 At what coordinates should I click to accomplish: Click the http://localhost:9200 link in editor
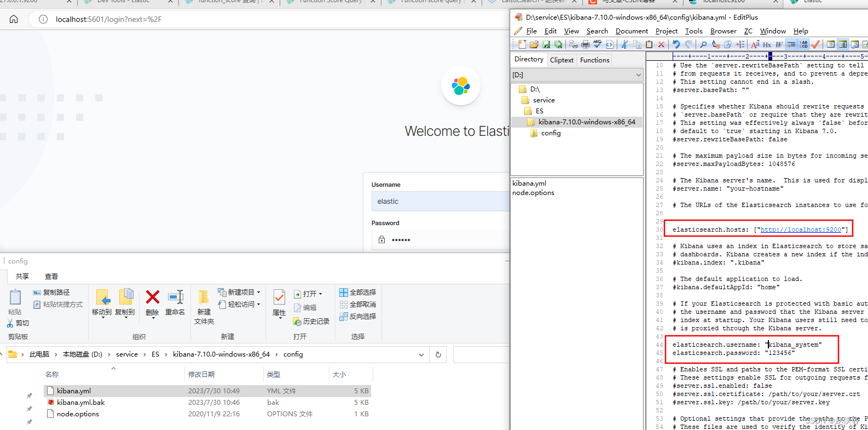[x=801, y=230]
